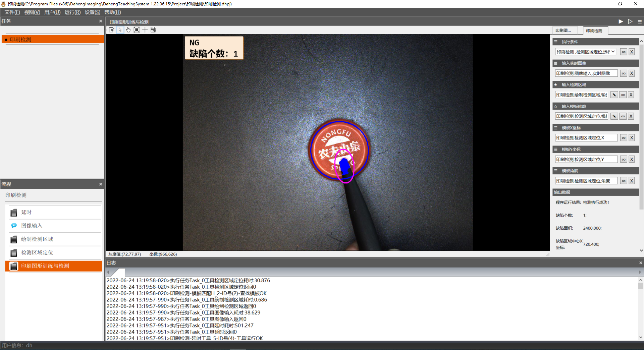Switch to the 印刷图... tab
The height and width of the screenshot is (350, 644).
tap(565, 31)
